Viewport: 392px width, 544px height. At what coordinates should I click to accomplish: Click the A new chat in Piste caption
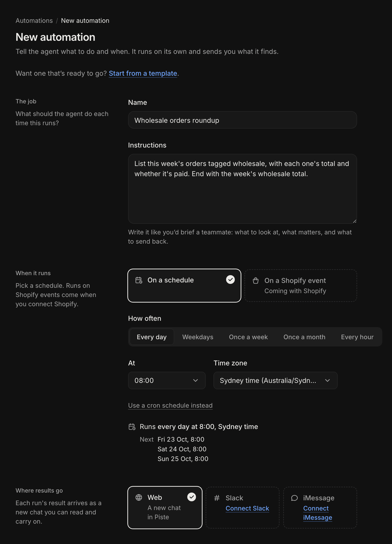click(x=164, y=512)
